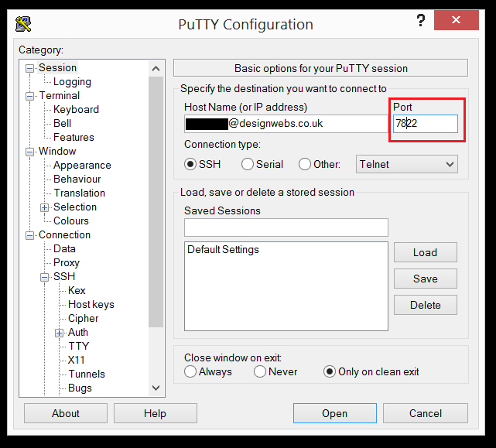Expand the Auth tree node
The image size is (496, 448).
tap(60, 333)
